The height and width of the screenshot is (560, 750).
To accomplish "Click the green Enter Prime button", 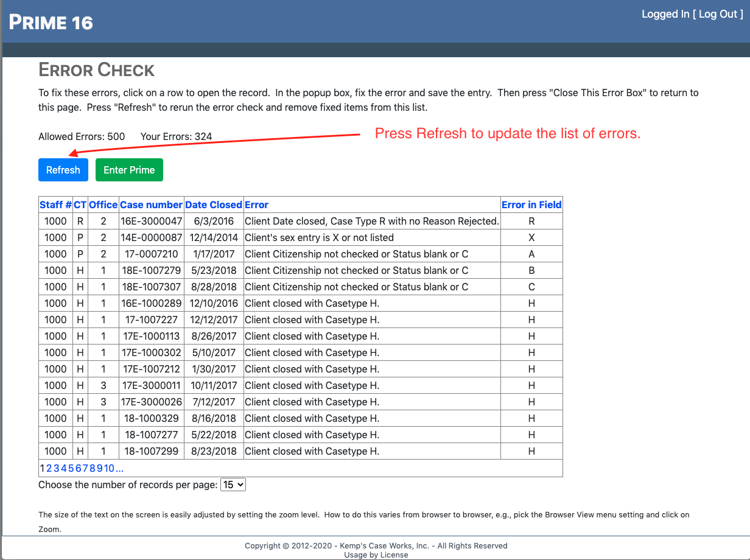I will (x=129, y=170).
